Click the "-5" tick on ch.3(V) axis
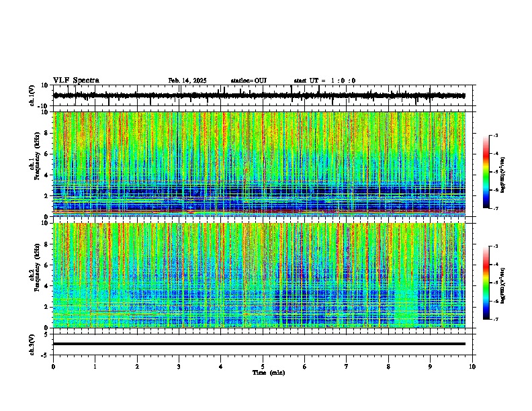This screenshot has height=411, width=532. point(46,355)
